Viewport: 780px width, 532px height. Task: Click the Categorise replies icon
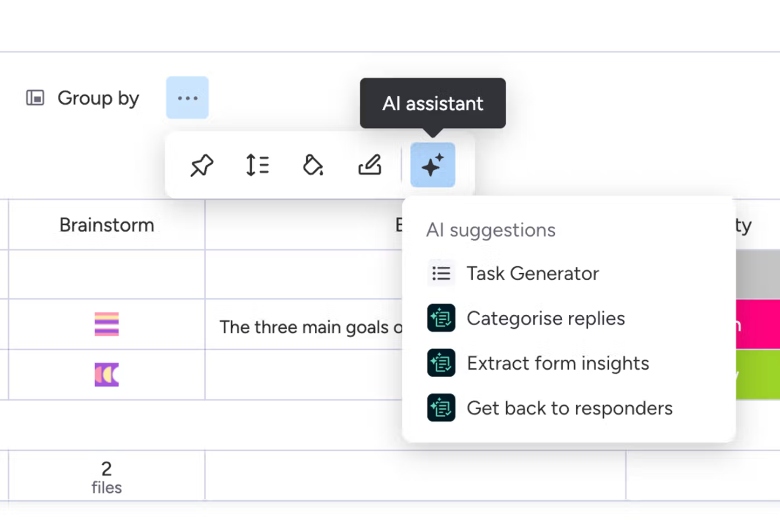point(441,318)
